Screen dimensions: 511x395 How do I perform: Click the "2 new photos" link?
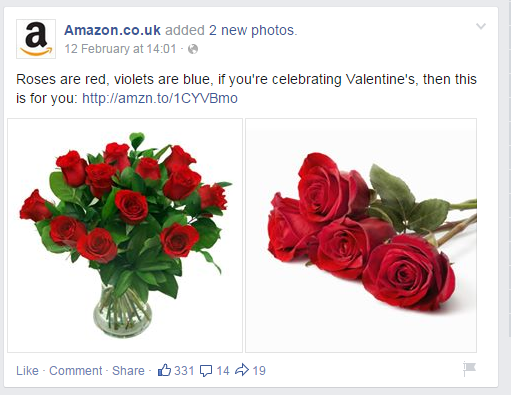(253, 30)
